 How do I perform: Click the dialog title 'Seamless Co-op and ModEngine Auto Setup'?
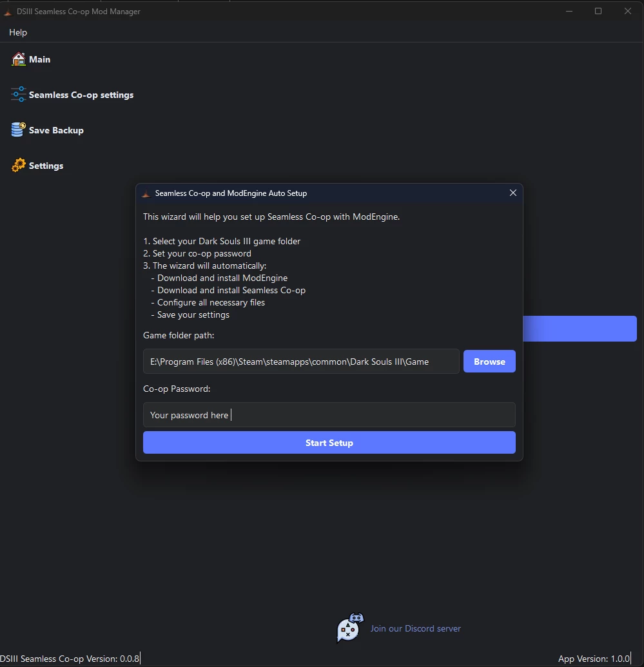[x=231, y=193]
